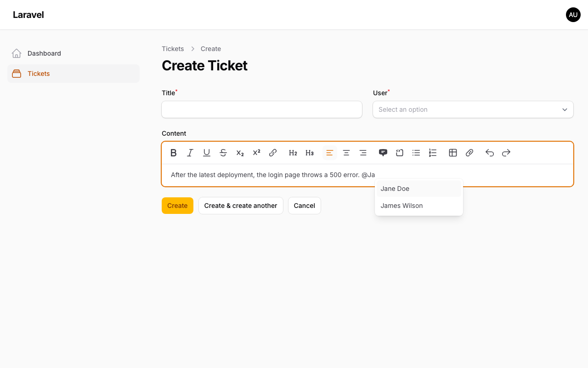The image size is (588, 368).
Task: Apply Heading 2 style
Action: click(x=293, y=152)
